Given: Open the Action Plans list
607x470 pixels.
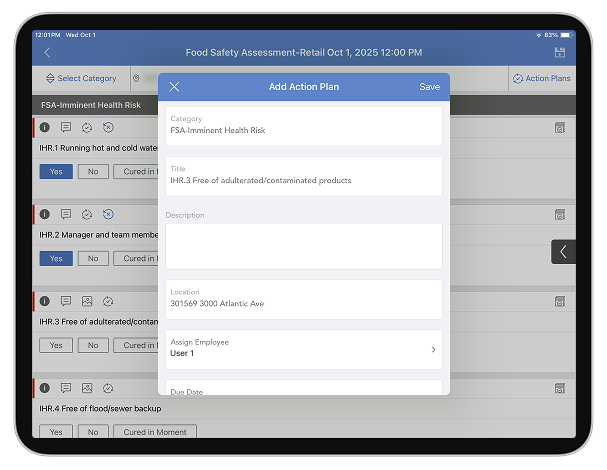Looking at the screenshot, I should click(541, 78).
